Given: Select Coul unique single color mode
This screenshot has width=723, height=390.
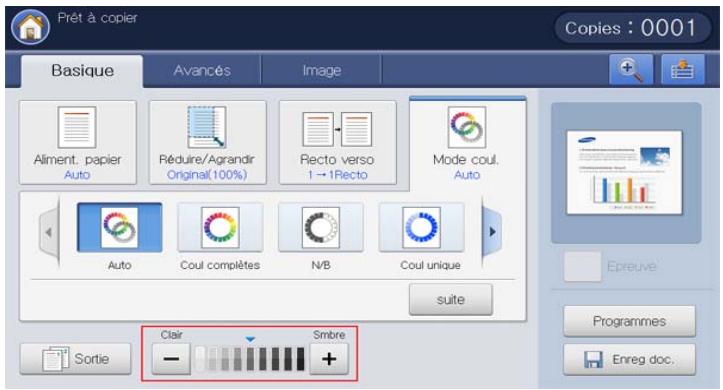Looking at the screenshot, I should pyautogui.click(x=421, y=227).
